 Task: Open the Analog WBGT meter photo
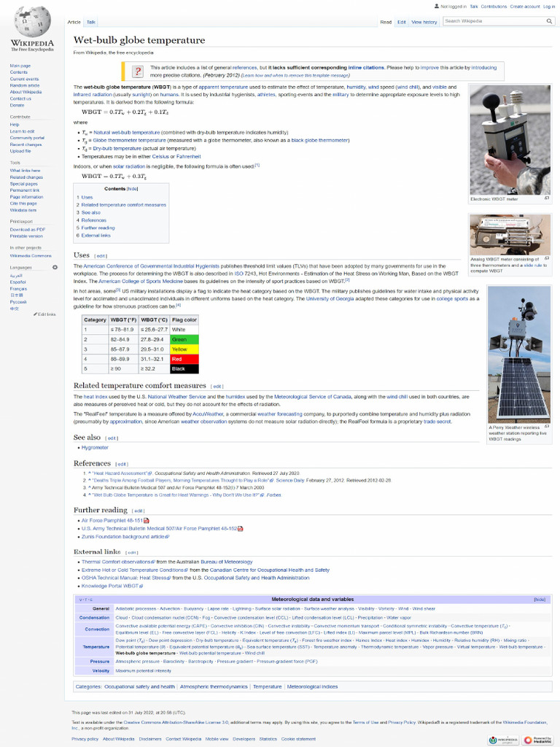point(510,235)
